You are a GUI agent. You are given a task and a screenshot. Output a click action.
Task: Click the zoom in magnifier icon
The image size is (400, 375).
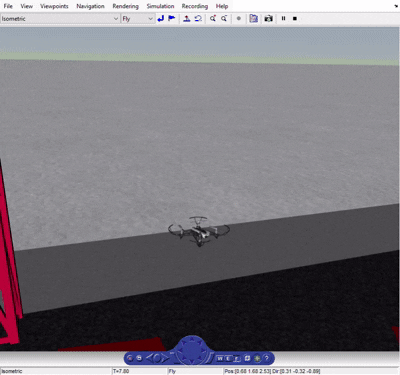pyautogui.click(x=213, y=19)
